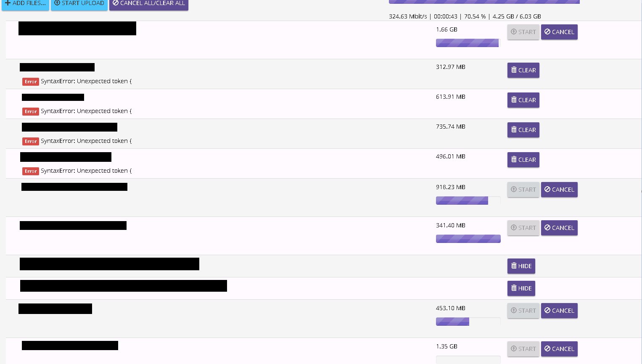Image resolution: width=642 pixels, height=364 pixels.
Task: Clear the 496.01 MB errored file
Action: point(523,160)
